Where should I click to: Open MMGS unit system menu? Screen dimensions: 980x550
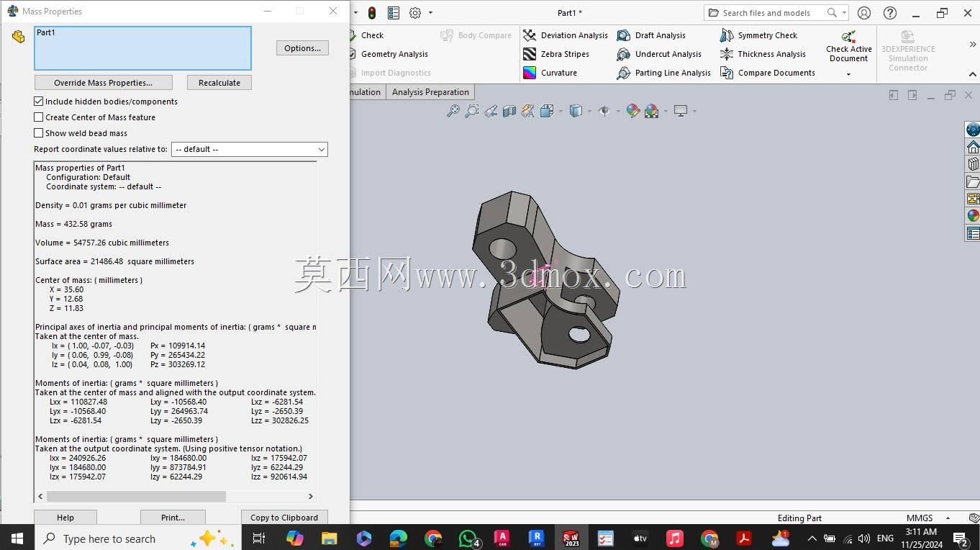tap(927, 518)
